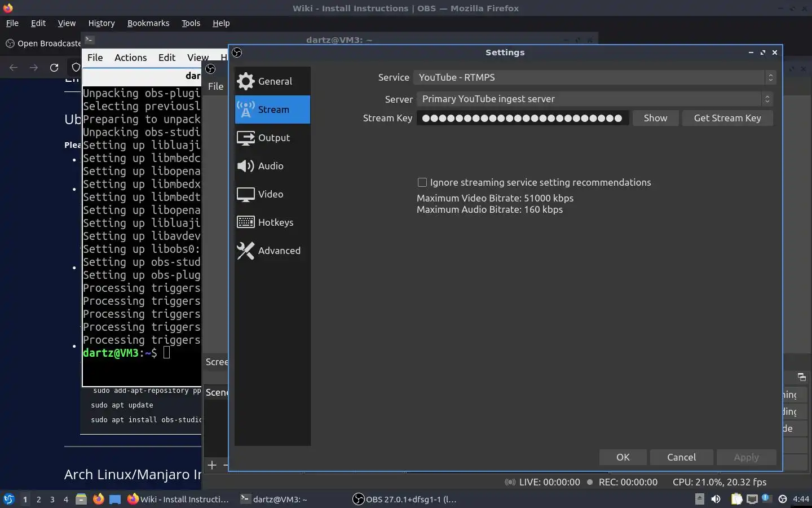Screen dimensions: 812x508
Task: Open Firefox File menu
Action: pyautogui.click(x=12, y=23)
